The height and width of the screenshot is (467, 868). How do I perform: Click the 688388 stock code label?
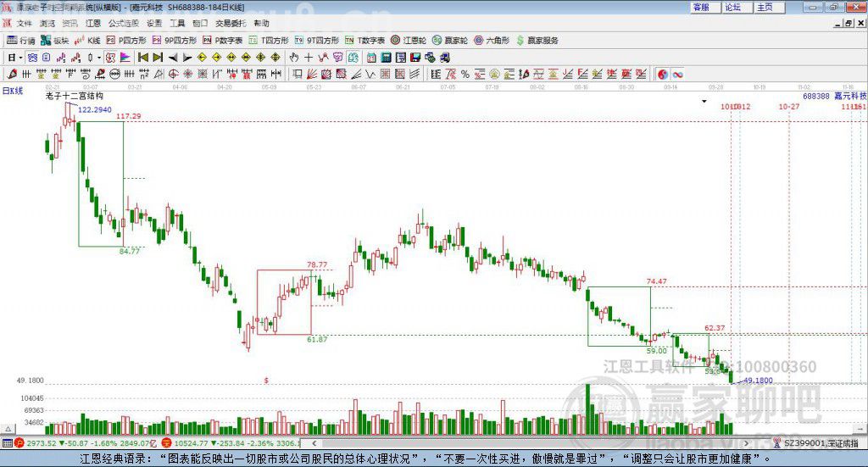(x=816, y=96)
